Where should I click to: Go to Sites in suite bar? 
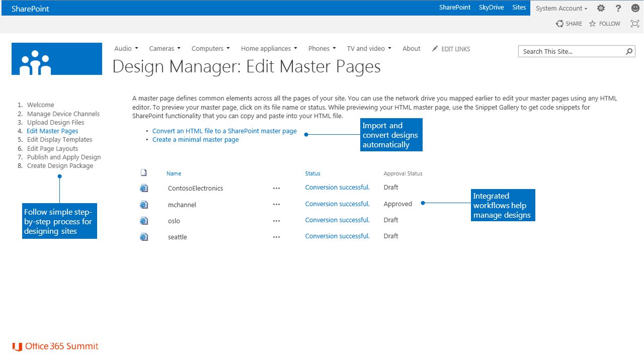coord(519,8)
